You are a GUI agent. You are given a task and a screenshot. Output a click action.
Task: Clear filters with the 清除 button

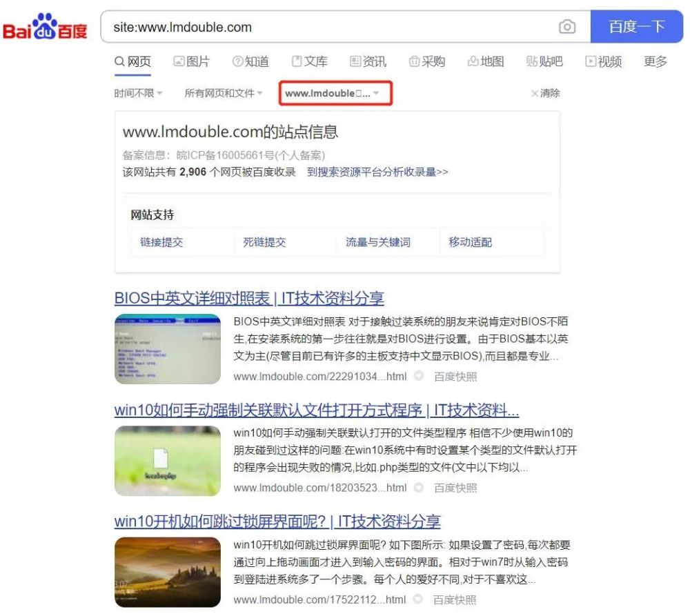[x=546, y=93]
